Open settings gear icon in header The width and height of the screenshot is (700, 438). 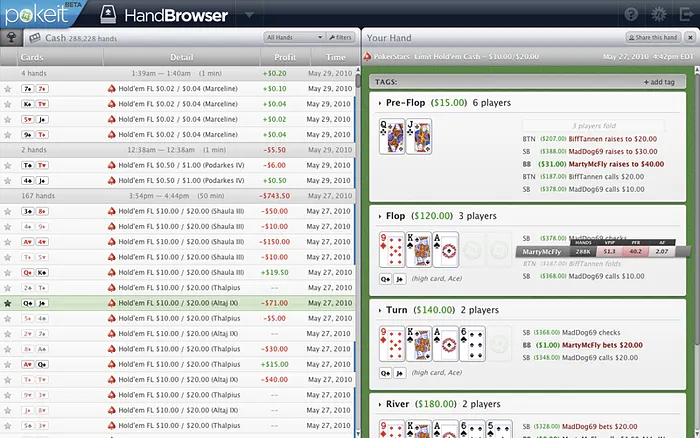[658, 14]
